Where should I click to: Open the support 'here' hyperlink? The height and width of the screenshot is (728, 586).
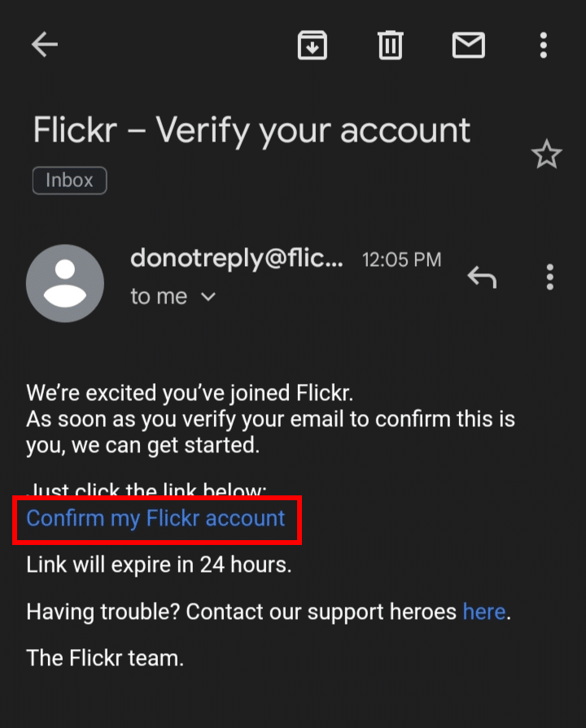tap(484, 612)
